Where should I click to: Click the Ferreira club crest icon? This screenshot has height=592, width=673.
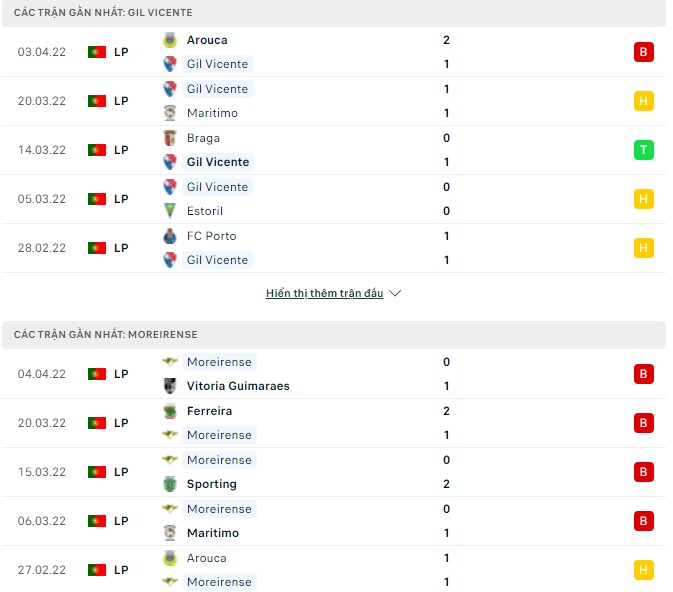pos(169,411)
